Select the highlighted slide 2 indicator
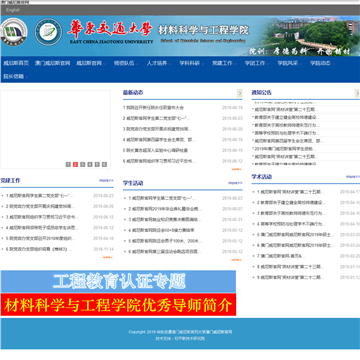360x360 pixels. 76,164
